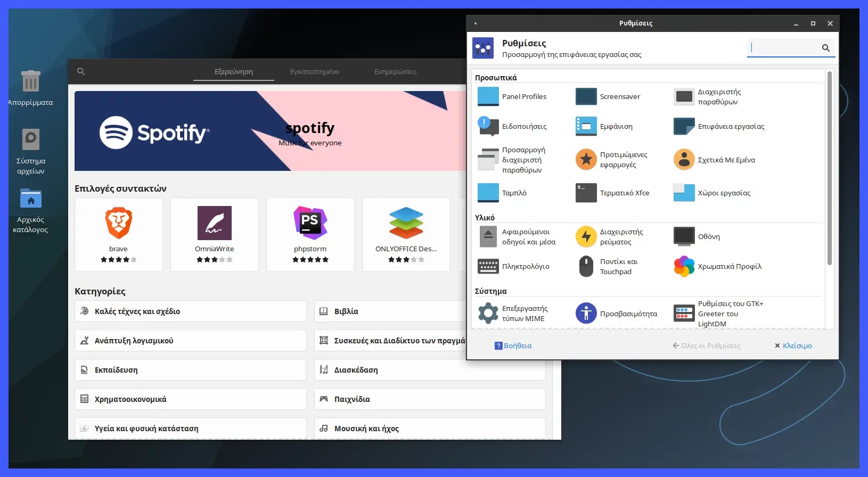Open Screensaver settings
Image resolution: width=868 pixels, height=477 pixels.
[x=608, y=96]
